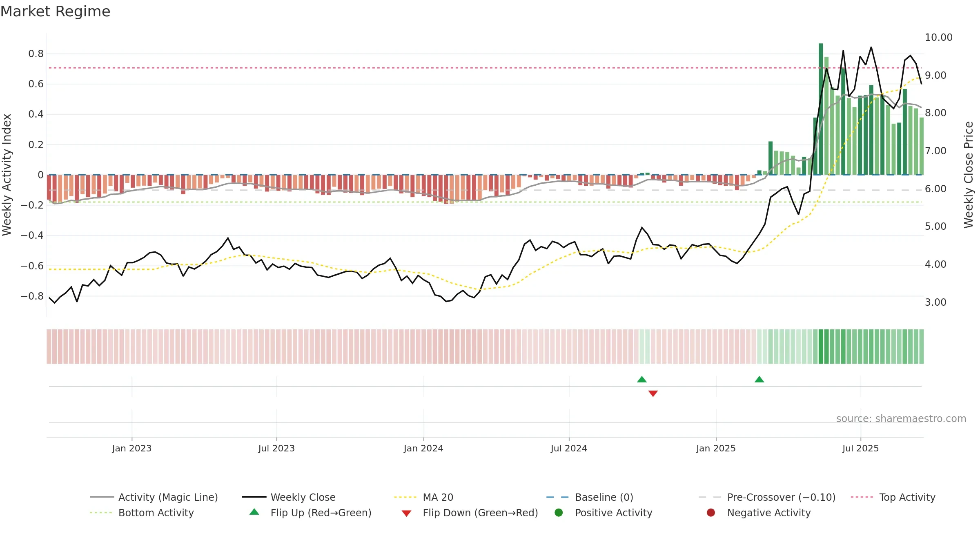Toggle Top Activity legend entry
The width and height of the screenshot is (980, 551).
click(893, 497)
